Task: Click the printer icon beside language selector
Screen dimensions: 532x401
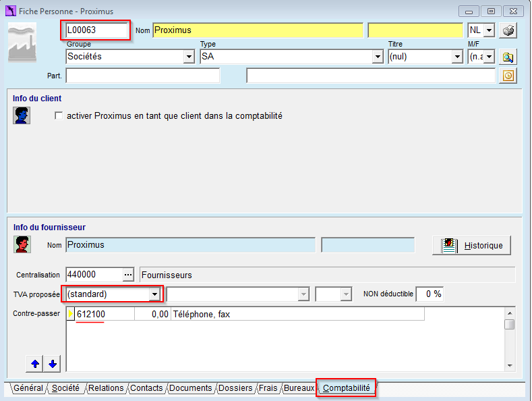Action: click(508, 30)
